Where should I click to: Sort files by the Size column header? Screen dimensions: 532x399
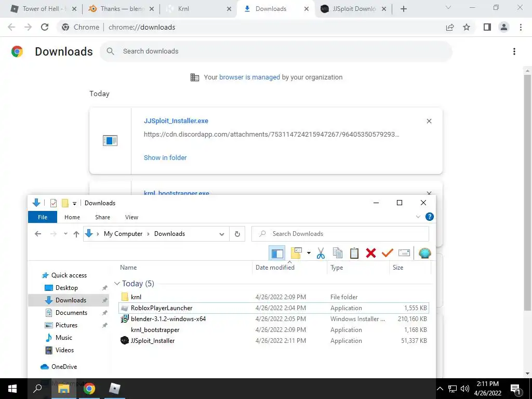(398, 268)
